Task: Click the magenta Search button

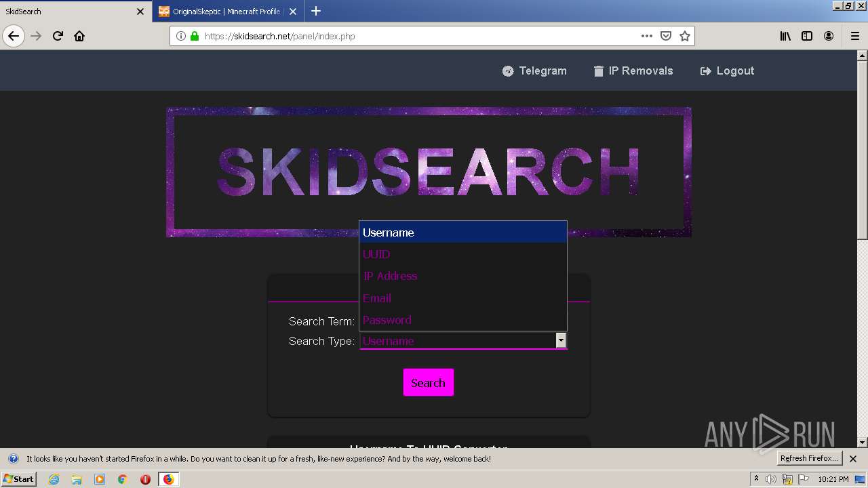Action: [x=429, y=383]
